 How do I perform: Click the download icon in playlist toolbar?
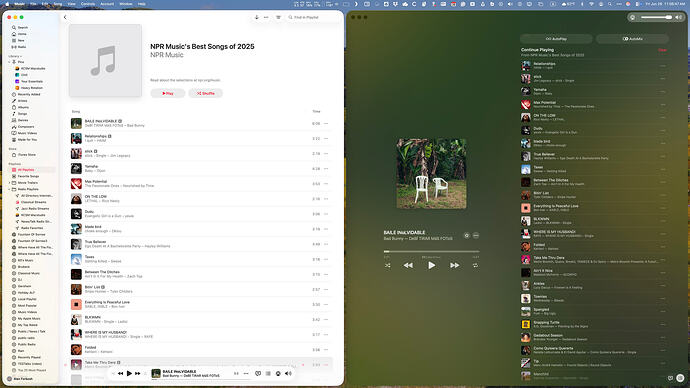(x=257, y=17)
